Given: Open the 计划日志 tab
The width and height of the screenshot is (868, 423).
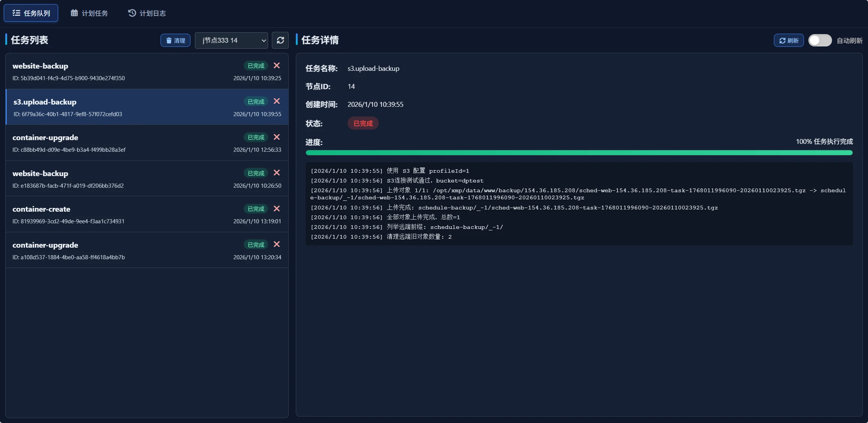Looking at the screenshot, I should 147,13.
